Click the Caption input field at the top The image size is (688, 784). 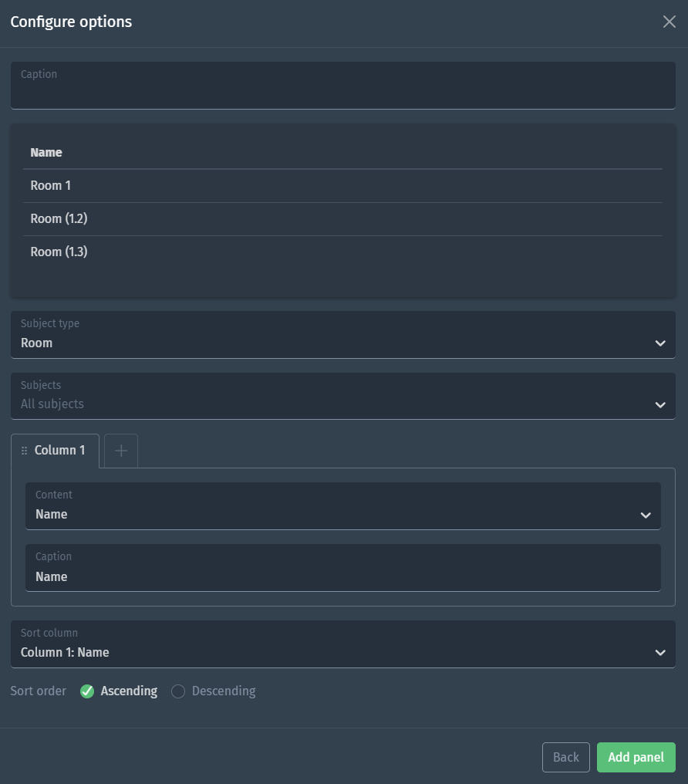pos(343,85)
